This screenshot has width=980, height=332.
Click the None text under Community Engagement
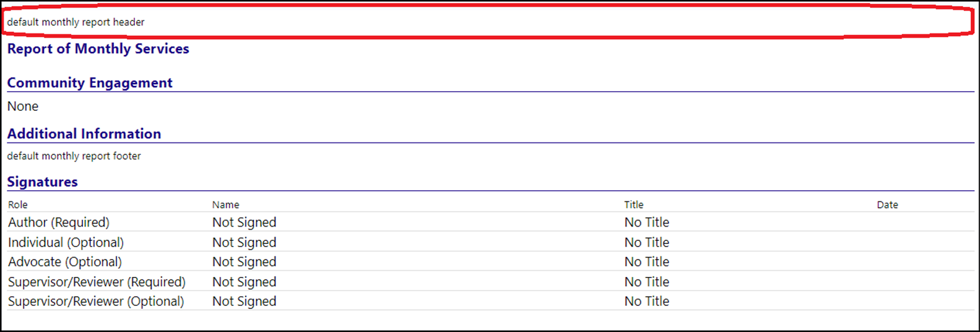pyautogui.click(x=23, y=107)
